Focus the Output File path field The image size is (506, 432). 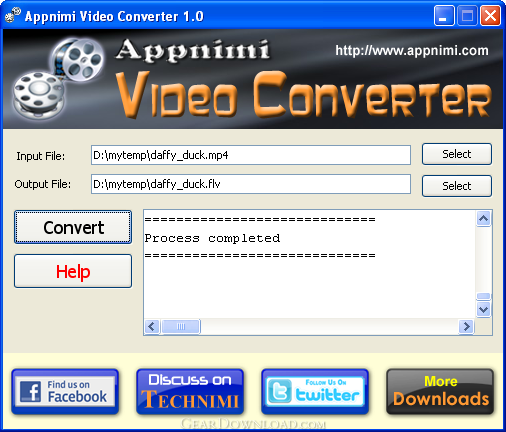click(251, 184)
